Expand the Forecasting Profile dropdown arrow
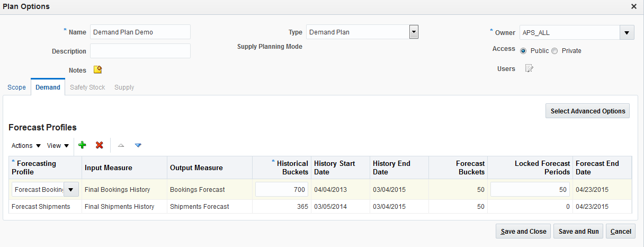Image resolution: width=644 pixels, height=247 pixels. (x=71, y=190)
